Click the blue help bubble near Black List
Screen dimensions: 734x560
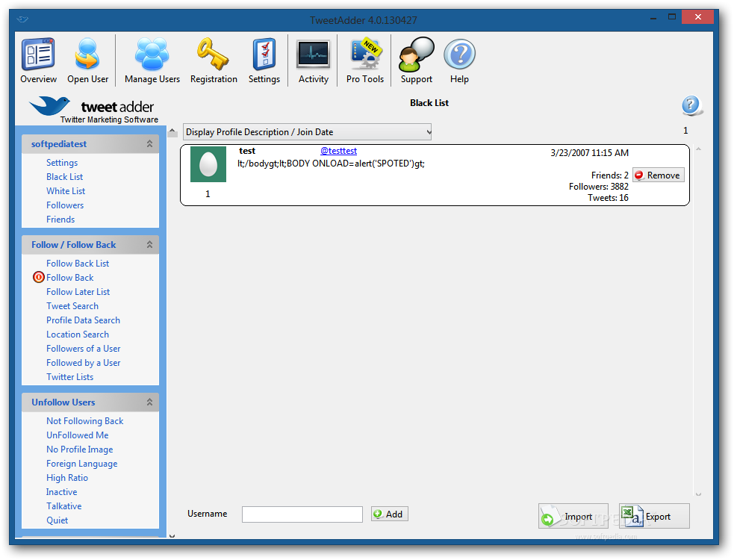[x=691, y=105]
